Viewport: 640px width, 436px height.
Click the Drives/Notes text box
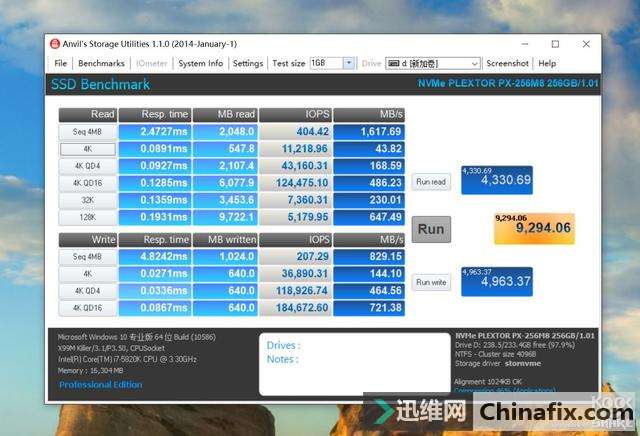[354, 364]
